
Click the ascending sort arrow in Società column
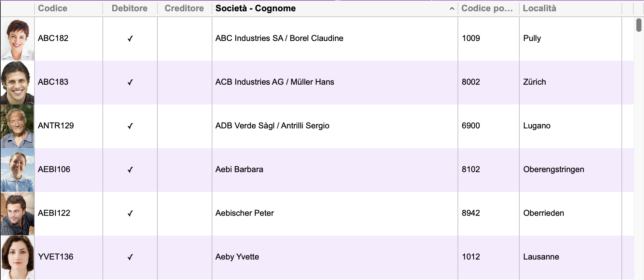pos(452,9)
